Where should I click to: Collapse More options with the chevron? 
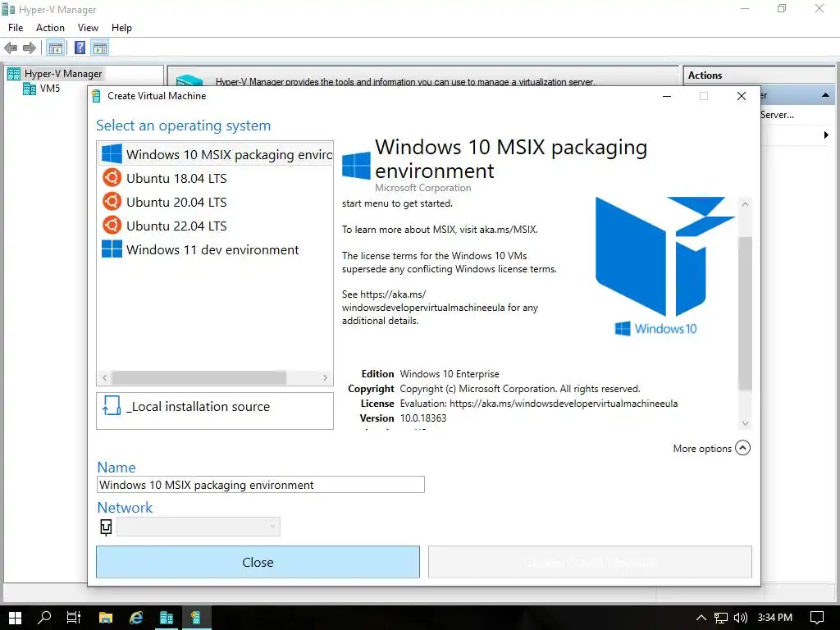point(743,448)
